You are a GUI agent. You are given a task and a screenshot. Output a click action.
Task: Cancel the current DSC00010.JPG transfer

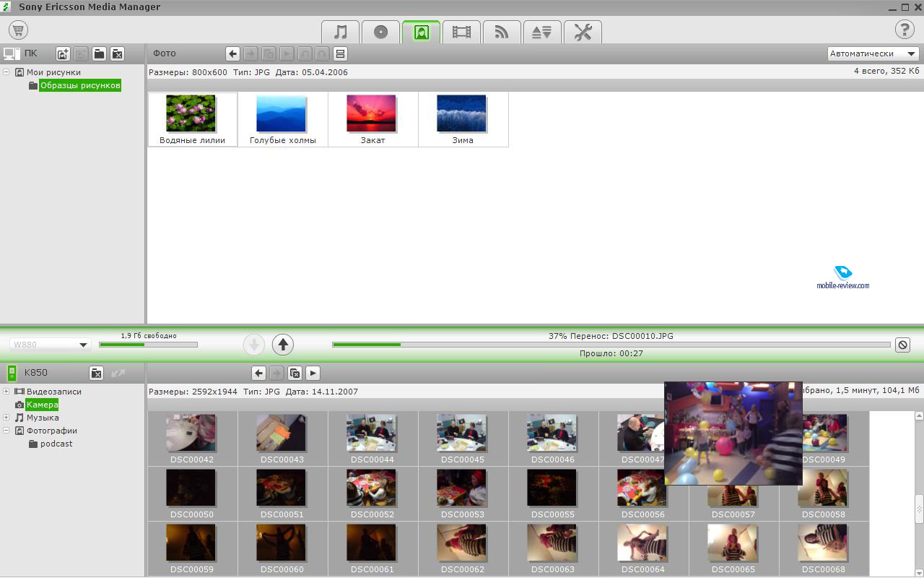pyautogui.click(x=902, y=345)
